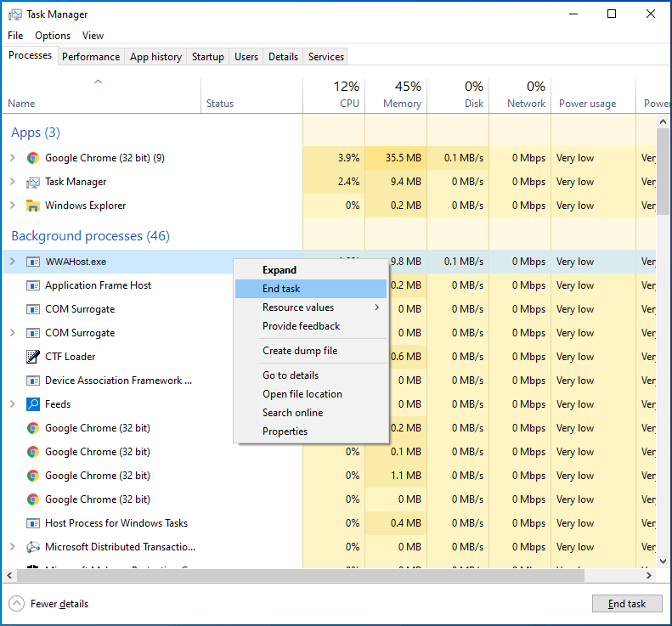Expand the Windows Explorer row

(13, 206)
